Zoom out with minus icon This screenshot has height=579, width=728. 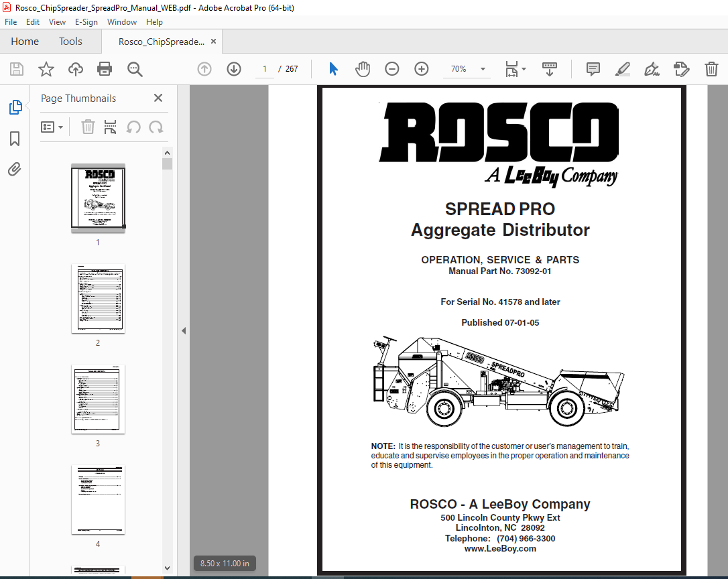pos(392,69)
